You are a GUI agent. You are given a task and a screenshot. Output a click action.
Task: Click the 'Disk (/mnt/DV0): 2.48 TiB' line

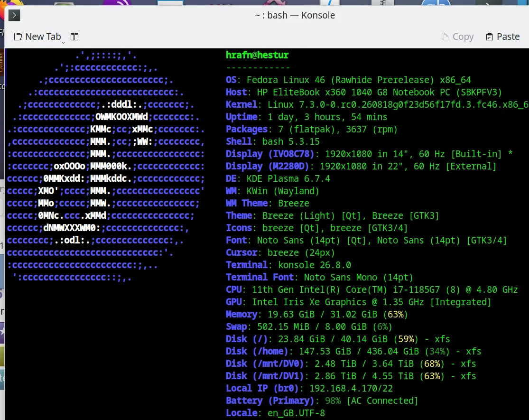pyautogui.click(x=351, y=364)
